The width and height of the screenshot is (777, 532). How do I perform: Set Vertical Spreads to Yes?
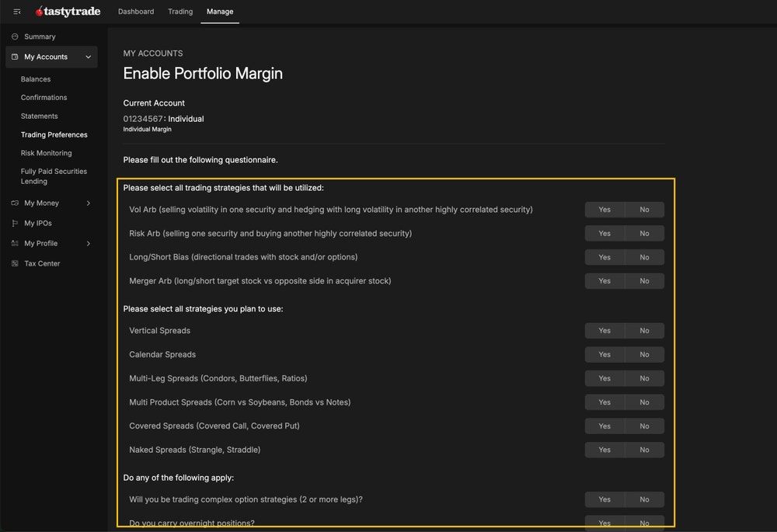pos(605,330)
